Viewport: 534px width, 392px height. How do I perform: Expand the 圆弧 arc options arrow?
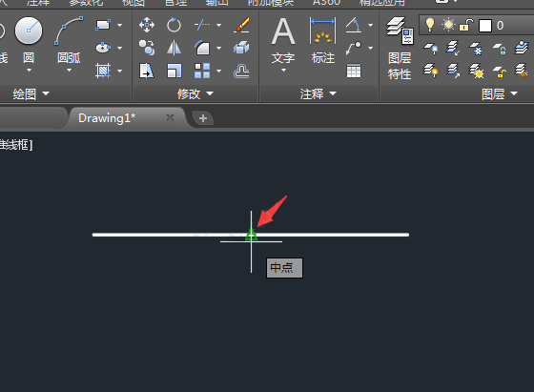tap(69, 71)
